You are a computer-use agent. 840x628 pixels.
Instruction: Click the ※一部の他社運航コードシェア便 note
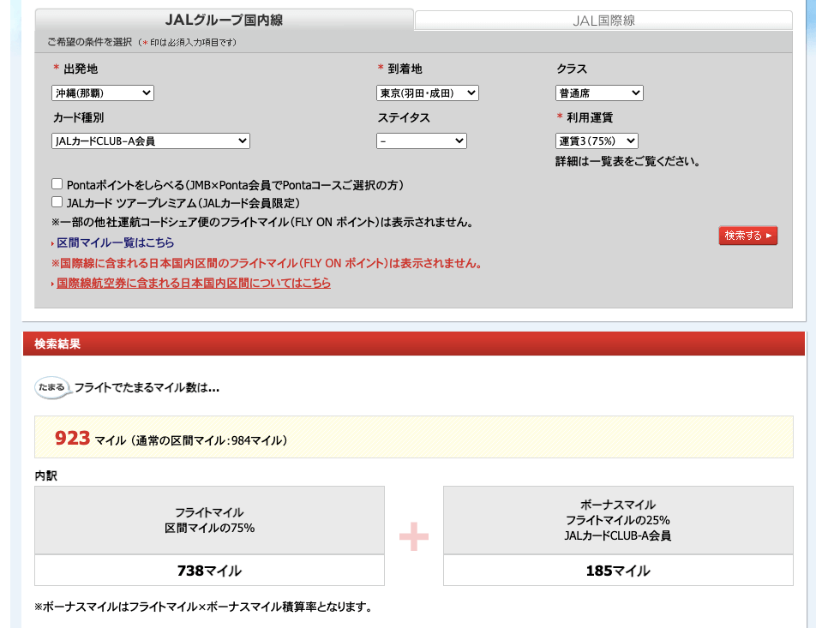tap(262, 222)
